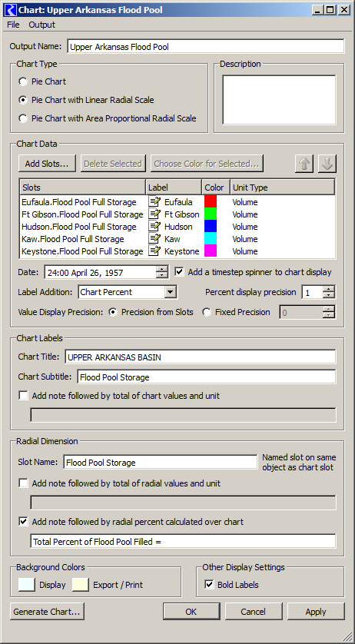Image resolution: width=355 pixels, height=644 pixels.
Task: Open the Output menu
Action: (x=42, y=25)
